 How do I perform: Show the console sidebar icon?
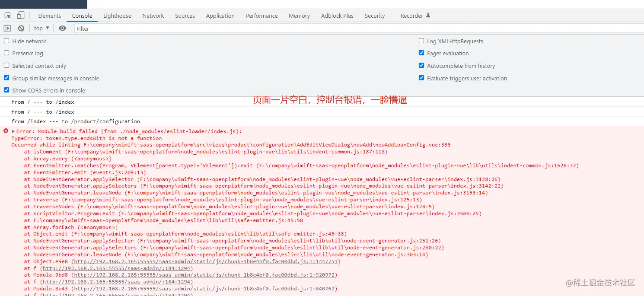[7, 29]
